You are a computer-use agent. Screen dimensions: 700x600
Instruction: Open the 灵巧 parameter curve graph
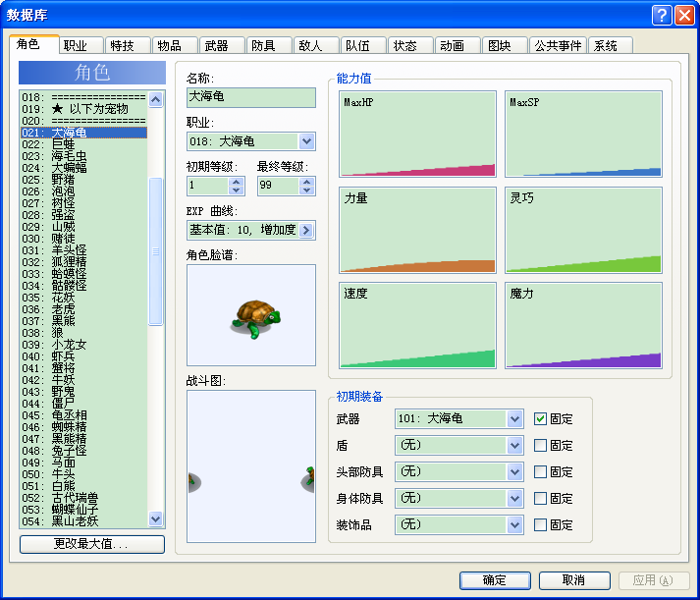click(x=583, y=230)
